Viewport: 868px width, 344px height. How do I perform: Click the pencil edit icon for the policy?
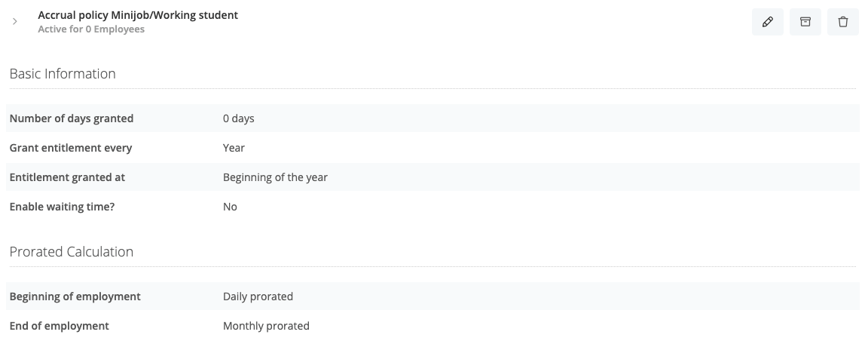pyautogui.click(x=767, y=22)
